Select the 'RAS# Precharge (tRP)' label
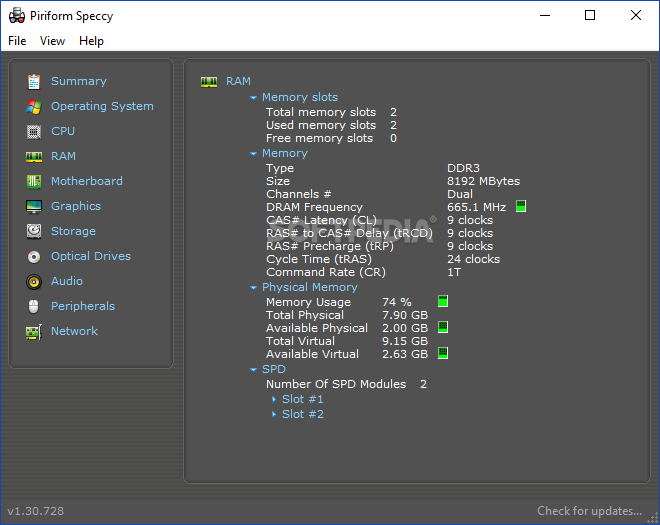The height and width of the screenshot is (525, 660). pos(330,247)
